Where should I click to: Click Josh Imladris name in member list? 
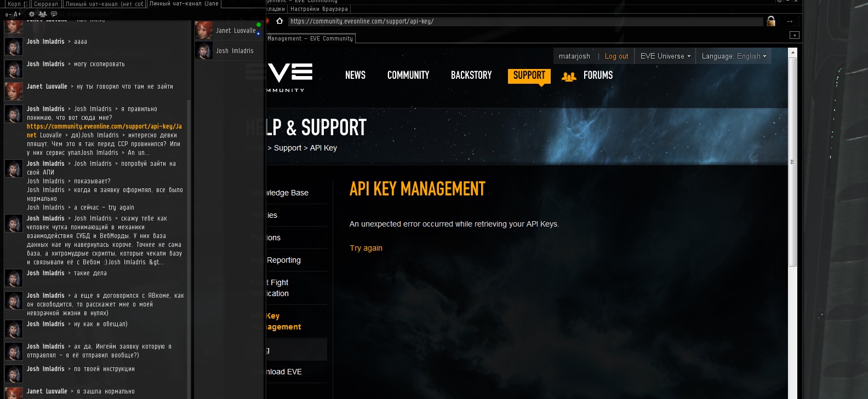(x=235, y=51)
